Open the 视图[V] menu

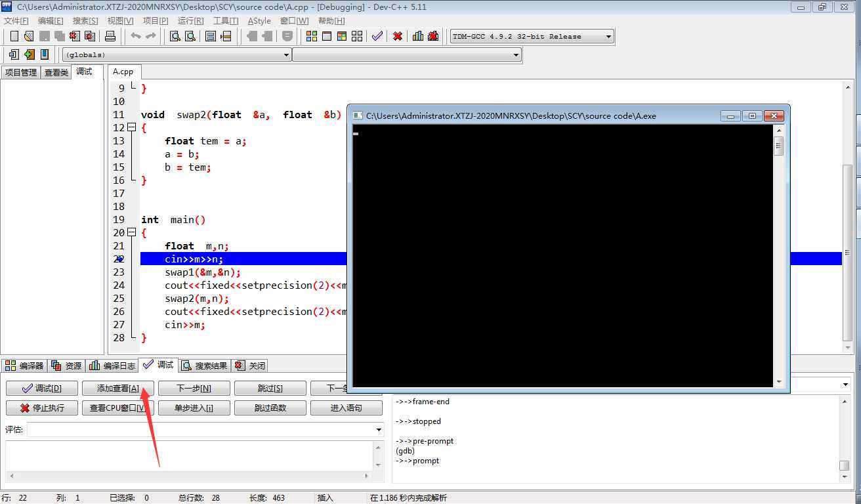[120, 21]
